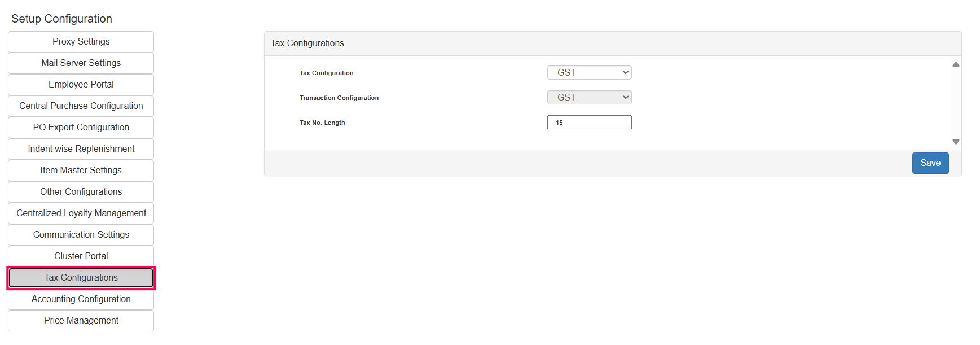Viewport: 980px width, 345px height.
Task: Select Indent wise Replenishment
Action: pyautogui.click(x=81, y=149)
